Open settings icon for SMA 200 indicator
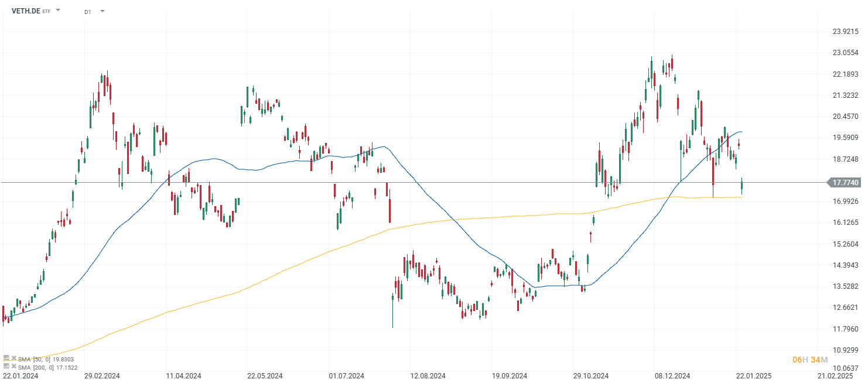The width and height of the screenshot is (868, 386). pos(6,366)
